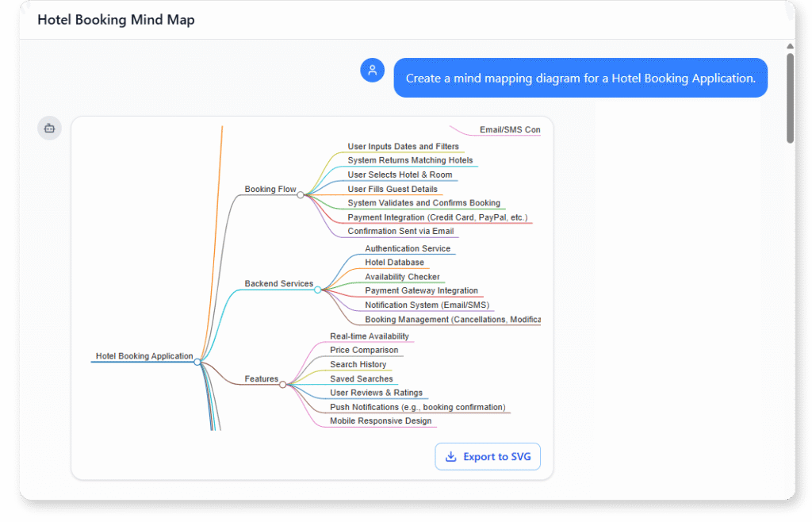Image resolution: width=812 pixels, height=522 pixels.
Task: Click the Export to SVG button
Action: [487, 456]
